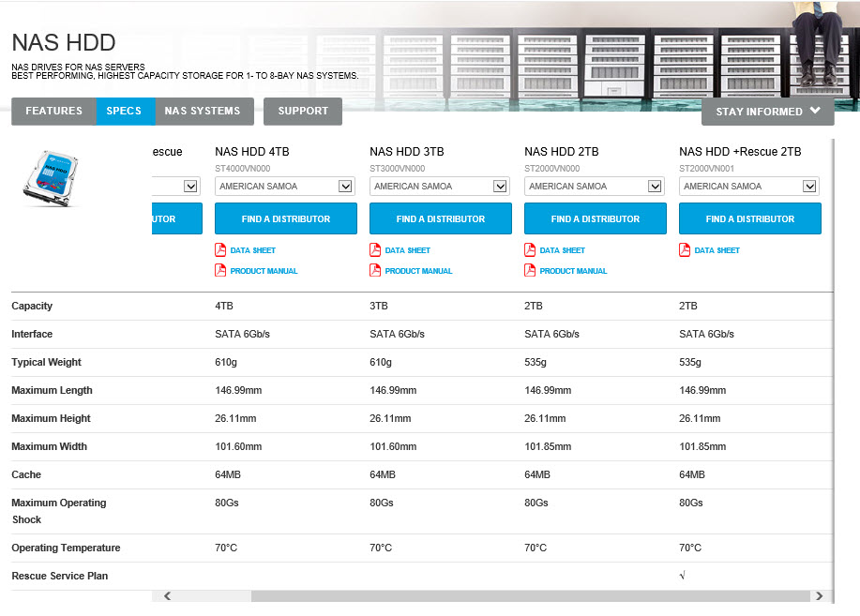Click the NAS HDD page heading
The width and height of the screenshot is (860, 616).
(64, 43)
